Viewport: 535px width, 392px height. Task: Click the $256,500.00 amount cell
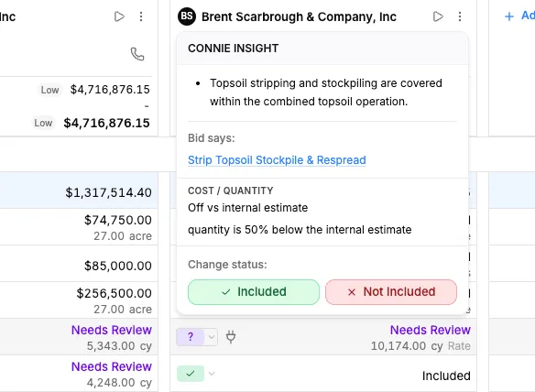coord(114,293)
